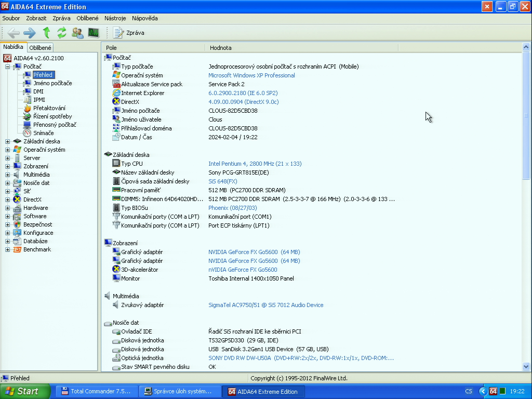Open the Internet Explorer version link
532x399 pixels.
[243, 93]
